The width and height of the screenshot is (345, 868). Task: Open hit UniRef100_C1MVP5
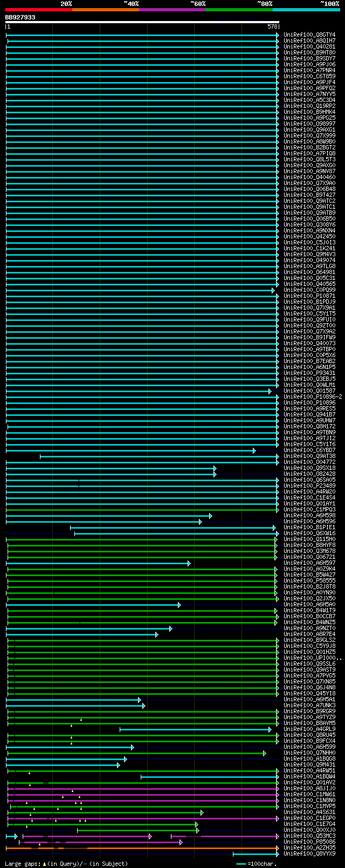[309, 807]
